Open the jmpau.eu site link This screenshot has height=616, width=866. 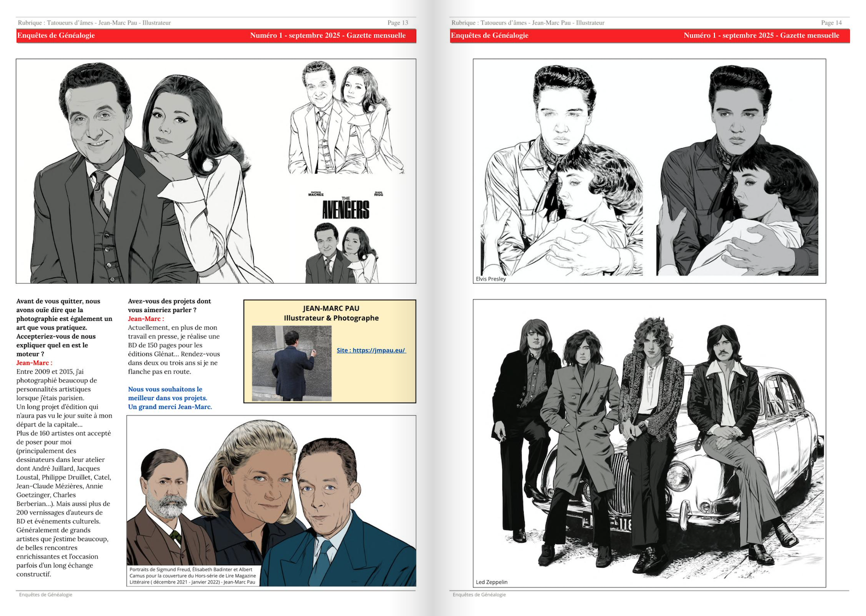coord(371,350)
